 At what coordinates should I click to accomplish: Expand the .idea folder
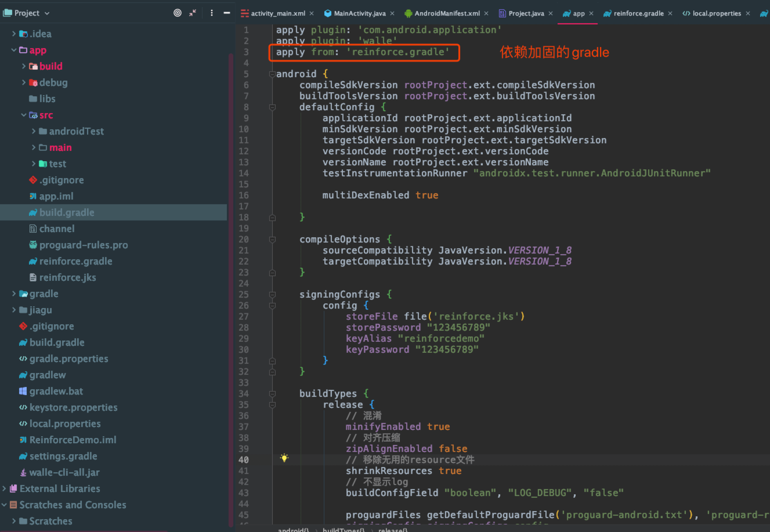click(14, 33)
